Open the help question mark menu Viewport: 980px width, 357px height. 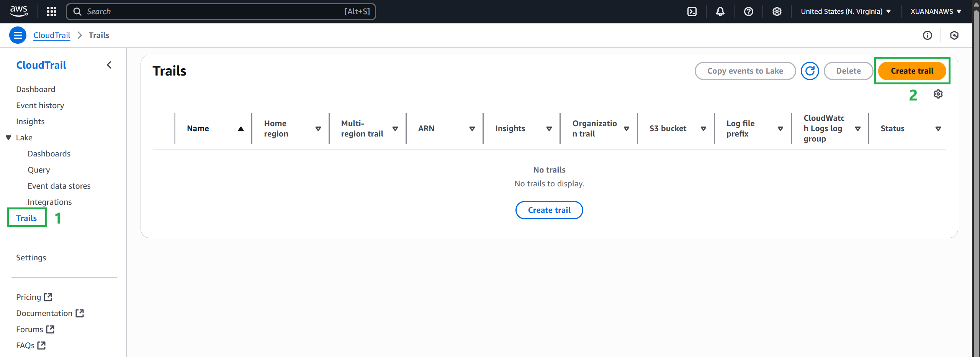[x=748, y=12]
